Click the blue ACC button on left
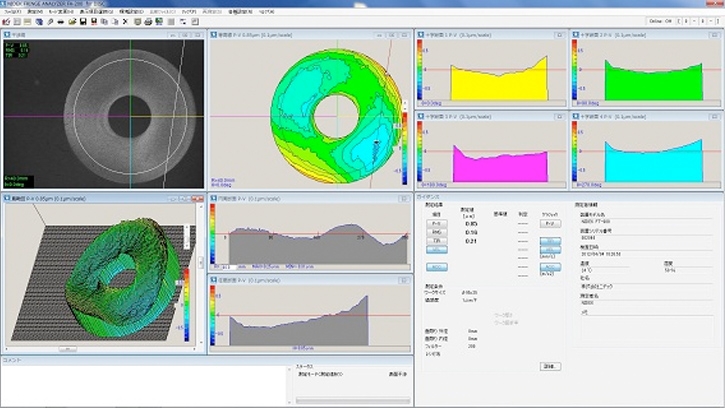Image resolution: width=725 pixels, height=408 pixels. click(437, 267)
